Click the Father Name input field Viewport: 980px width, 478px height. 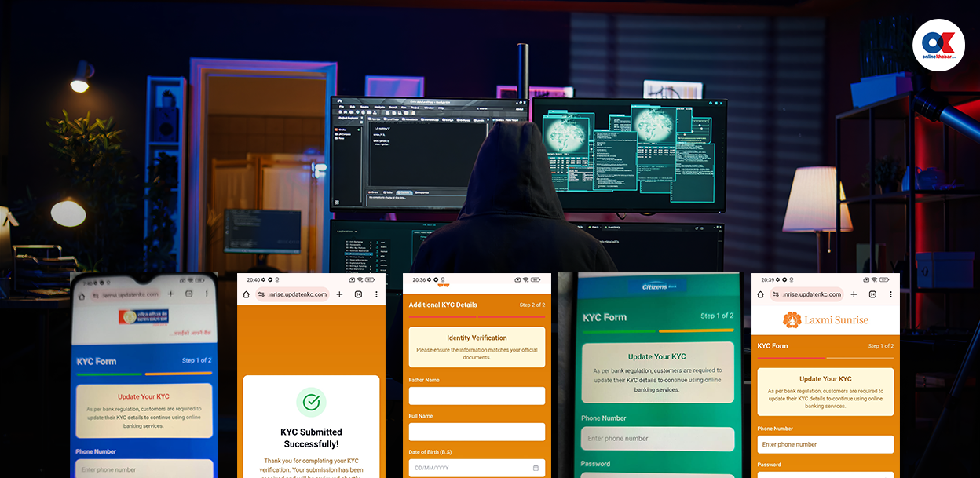(x=477, y=396)
